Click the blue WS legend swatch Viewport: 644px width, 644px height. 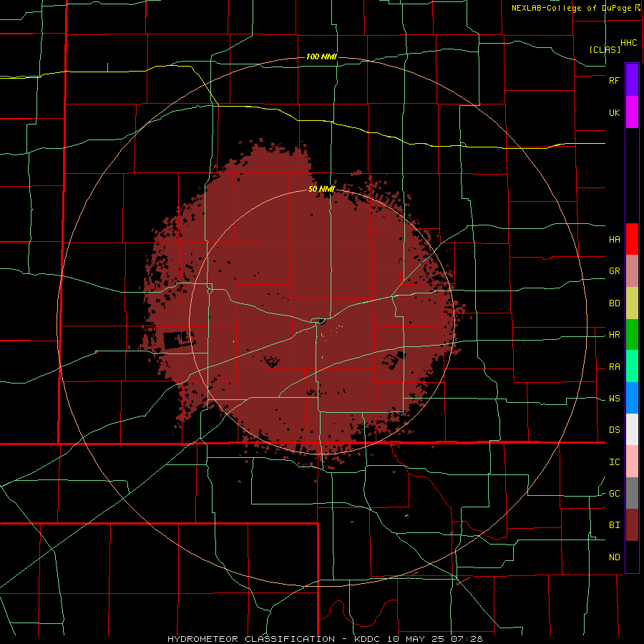[x=632, y=398]
